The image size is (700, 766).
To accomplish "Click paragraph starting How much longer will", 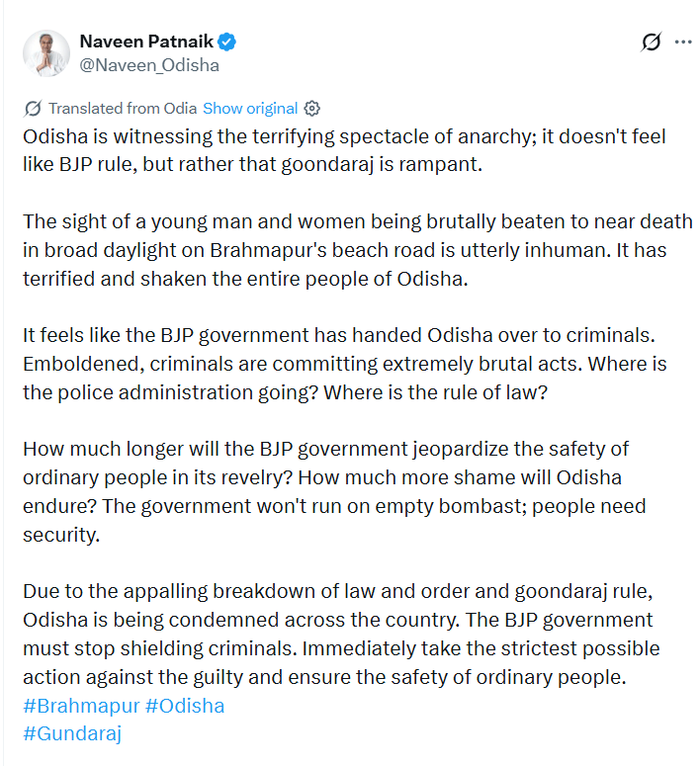I will pyautogui.click(x=334, y=492).
